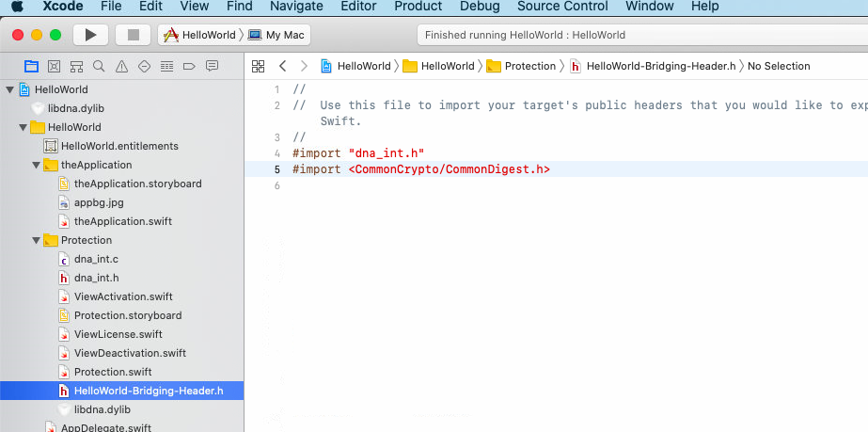Screen dimensions: 868x432
Task: Click No Selection in jump bar
Action: coord(779,67)
